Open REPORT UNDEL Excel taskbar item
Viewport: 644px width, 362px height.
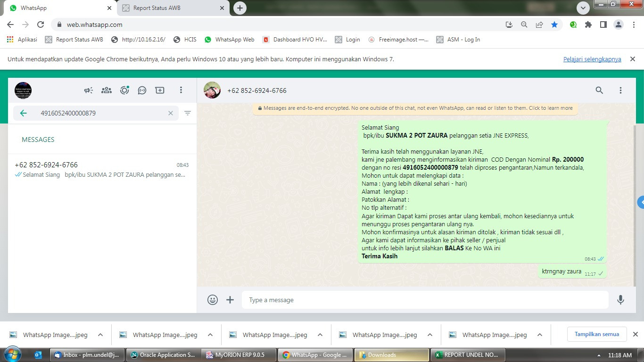(x=468, y=355)
